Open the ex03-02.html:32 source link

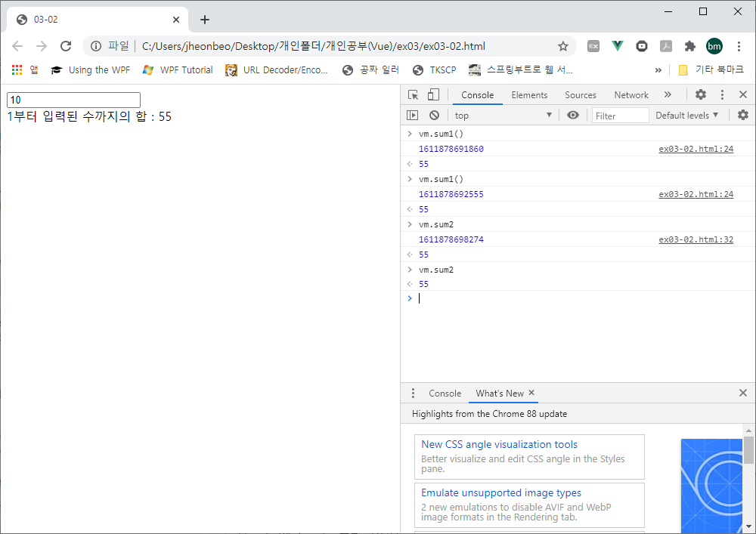tap(696, 239)
